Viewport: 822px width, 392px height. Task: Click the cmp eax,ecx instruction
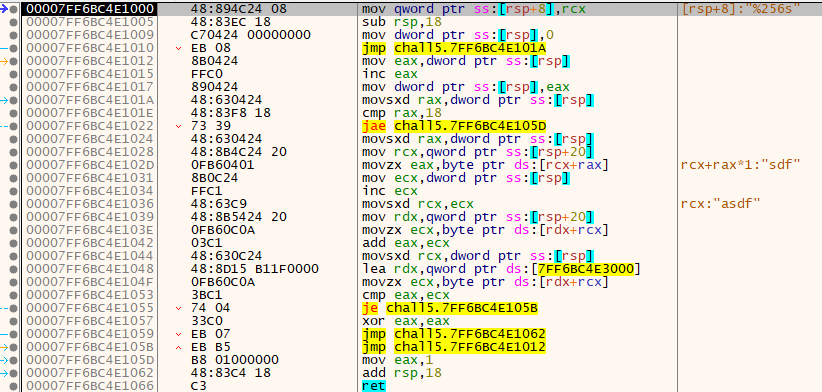(x=402, y=295)
